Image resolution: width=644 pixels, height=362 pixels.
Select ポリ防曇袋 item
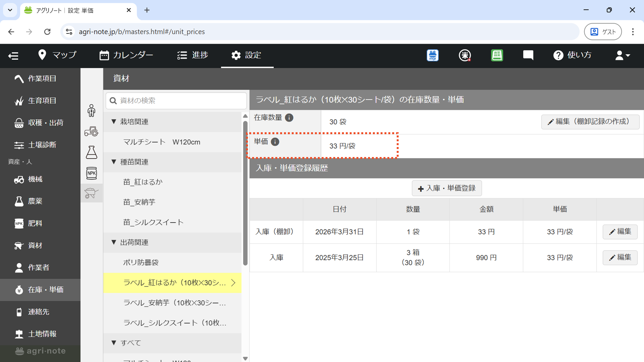click(x=172, y=263)
